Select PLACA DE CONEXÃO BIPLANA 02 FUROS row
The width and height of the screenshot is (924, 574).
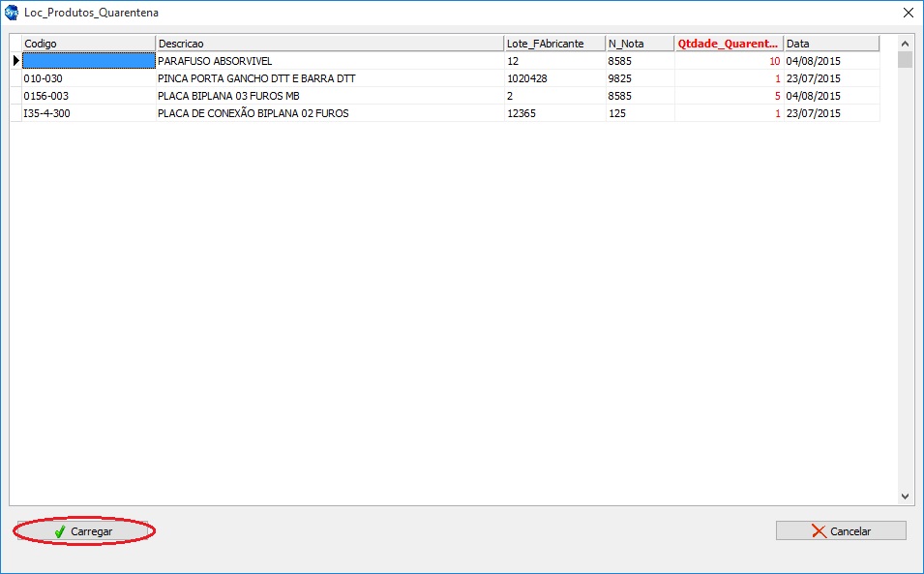[329, 113]
